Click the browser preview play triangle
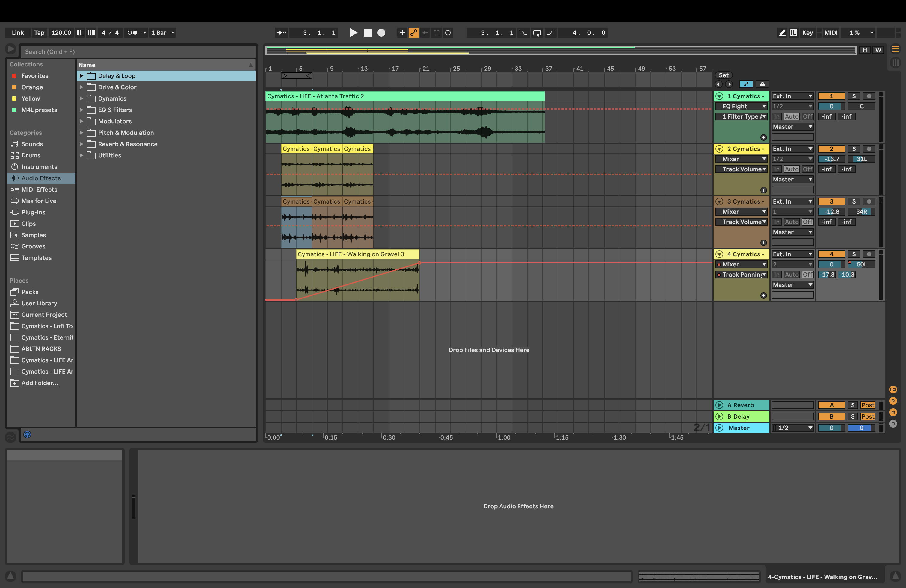This screenshot has height=588, width=906. [11, 49]
